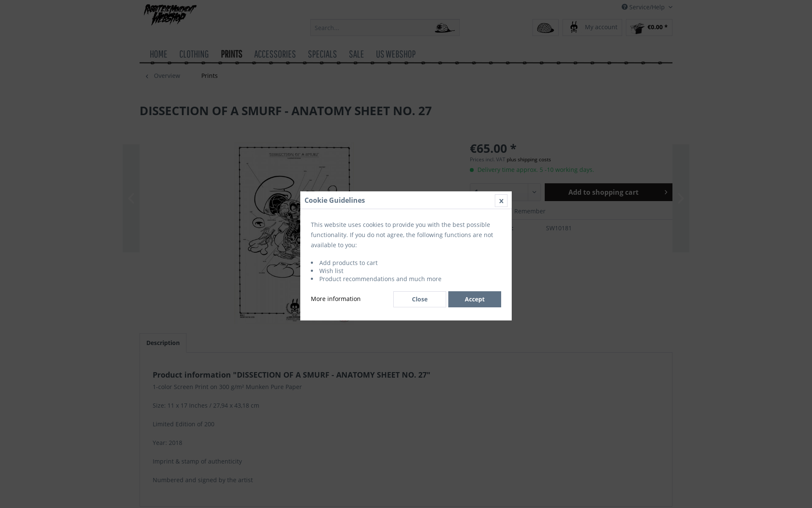This screenshot has height=508, width=812.
Task: Go to next product arrow
Action: point(680,198)
